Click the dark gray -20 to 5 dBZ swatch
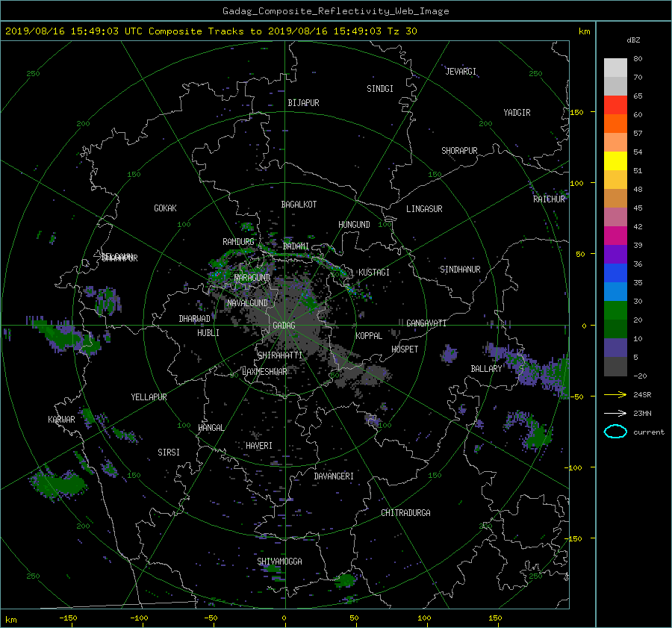The width and height of the screenshot is (672, 628). [x=615, y=367]
